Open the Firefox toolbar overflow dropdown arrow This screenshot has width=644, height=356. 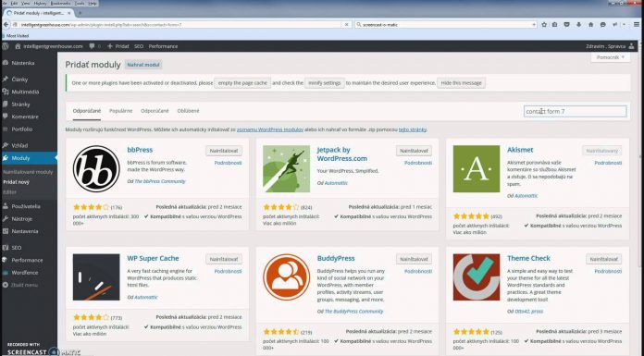click(624, 25)
